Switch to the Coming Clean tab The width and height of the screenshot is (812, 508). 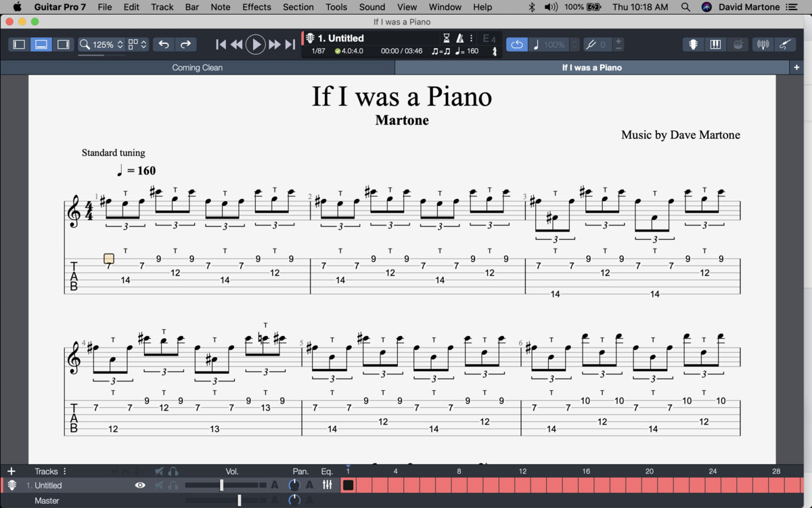pyautogui.click(x=197, y=68)
